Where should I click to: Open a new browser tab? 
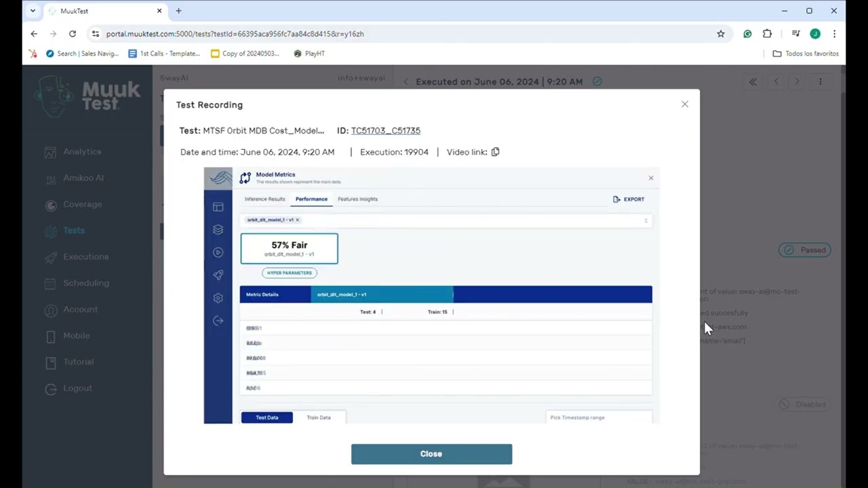(x=178, y=11)
